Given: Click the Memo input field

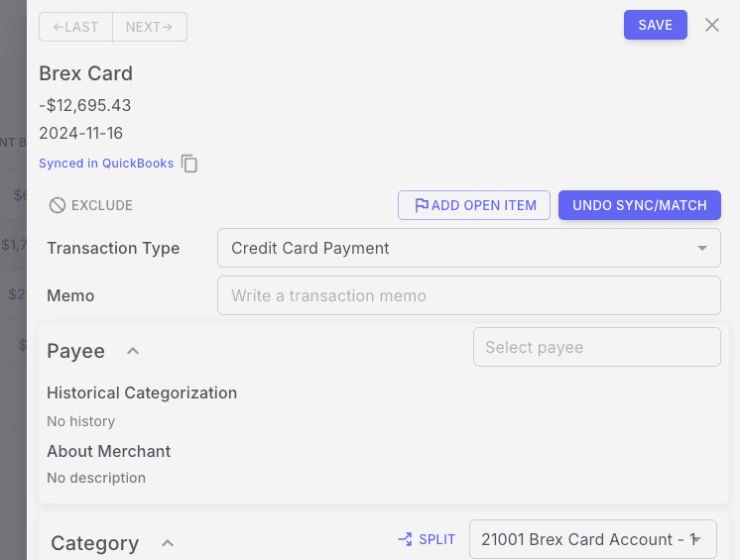Looking at the screenshot, I should pos(468,295).
